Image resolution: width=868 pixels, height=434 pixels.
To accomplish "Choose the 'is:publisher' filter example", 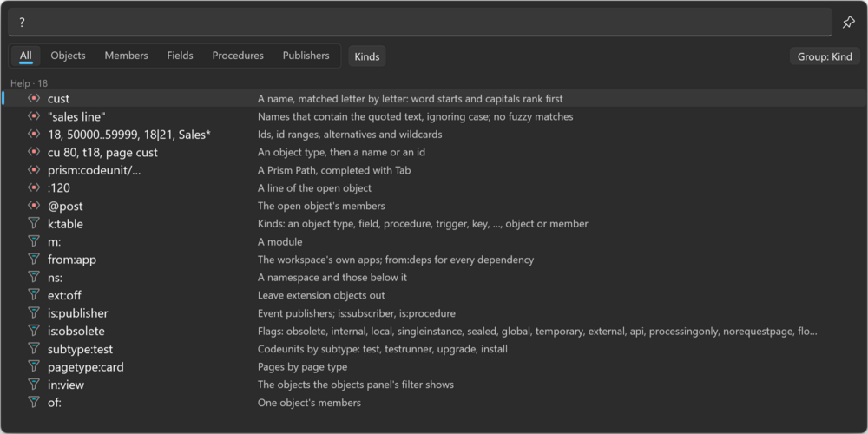I will click(x=77, y=312).
